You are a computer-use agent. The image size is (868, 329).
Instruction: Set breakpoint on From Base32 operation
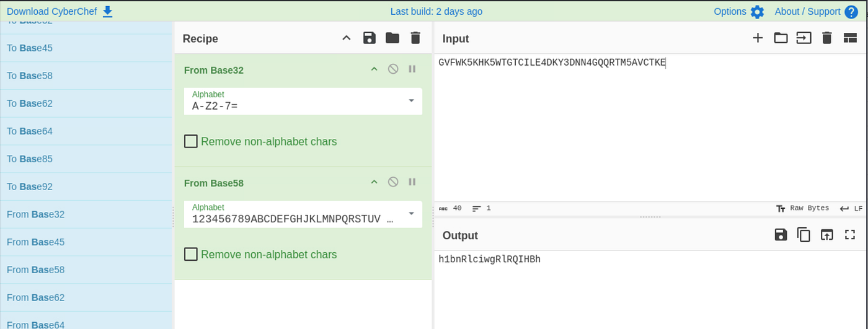click(x=412, y=69)
